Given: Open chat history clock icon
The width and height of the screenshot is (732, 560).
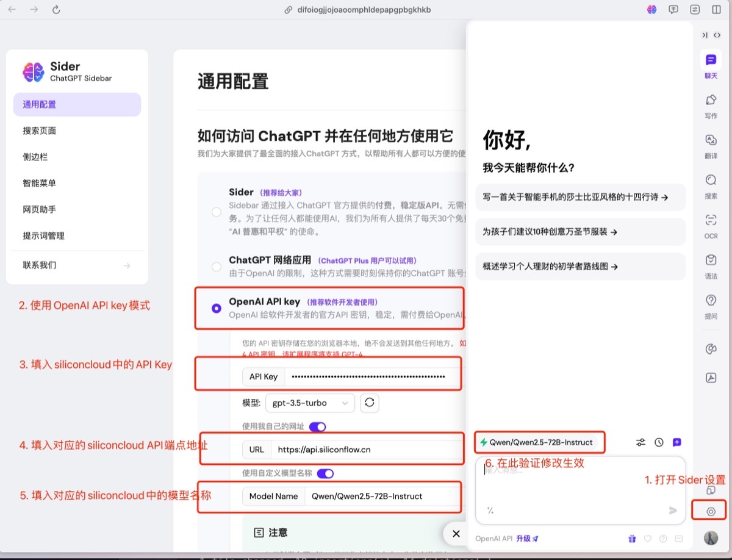Looking at the screenshot, I should click(659, 442).
